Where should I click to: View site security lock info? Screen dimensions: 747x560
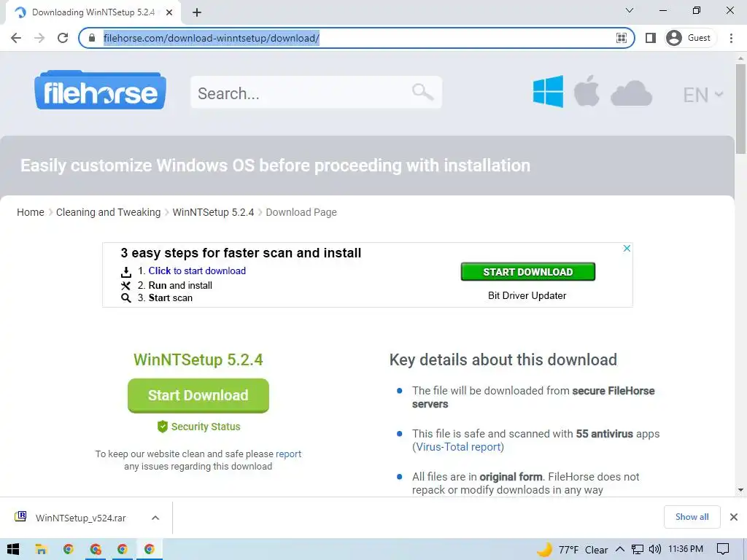[x=93, y=38]
